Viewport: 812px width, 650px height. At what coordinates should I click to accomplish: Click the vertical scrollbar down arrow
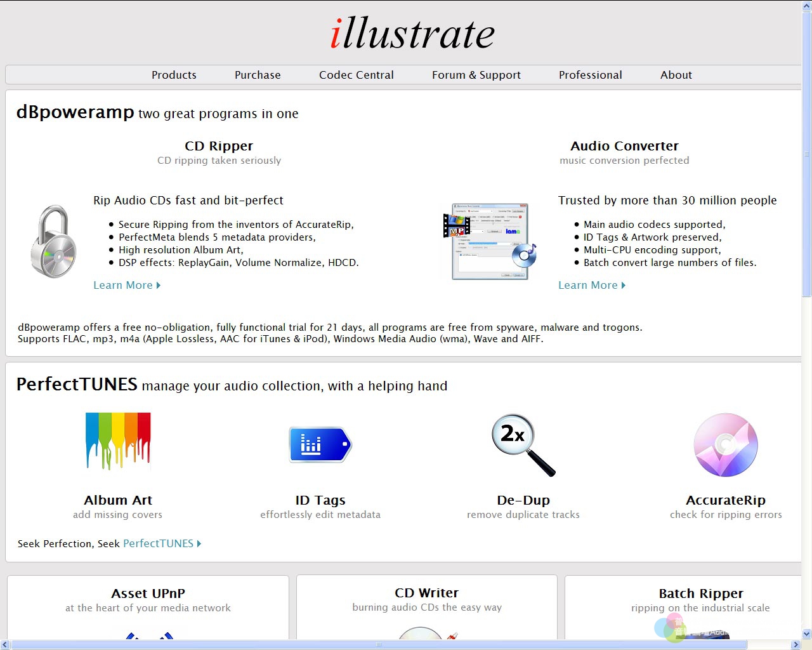click(807, 633)
